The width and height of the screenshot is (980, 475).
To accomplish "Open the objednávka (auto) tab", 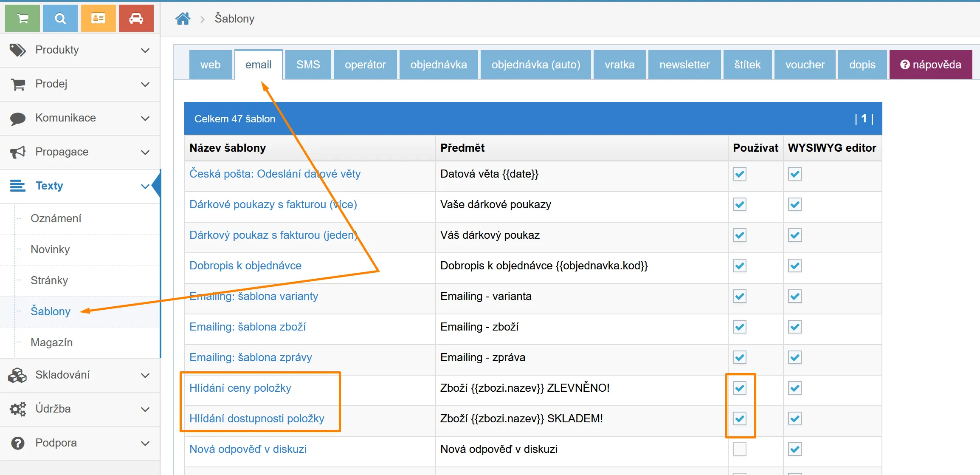I will pos(536,65).
